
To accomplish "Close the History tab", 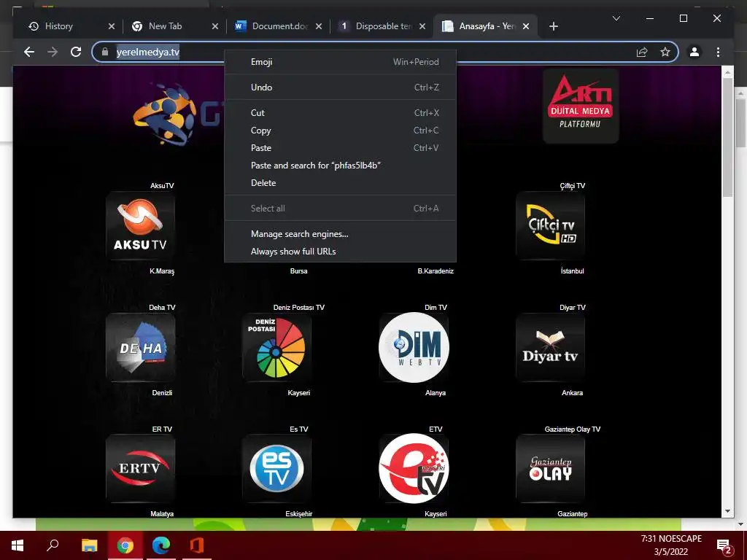I will pos(112,26).
